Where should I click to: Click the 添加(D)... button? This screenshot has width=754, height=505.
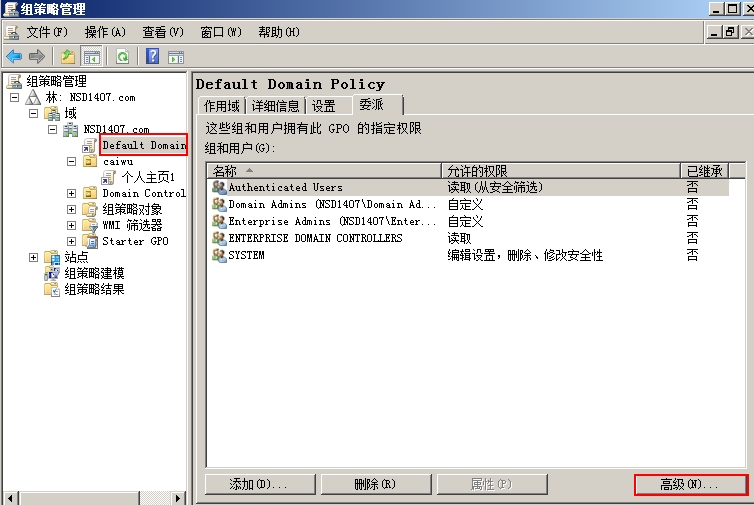pyautogui.click(x=260, y=484)
